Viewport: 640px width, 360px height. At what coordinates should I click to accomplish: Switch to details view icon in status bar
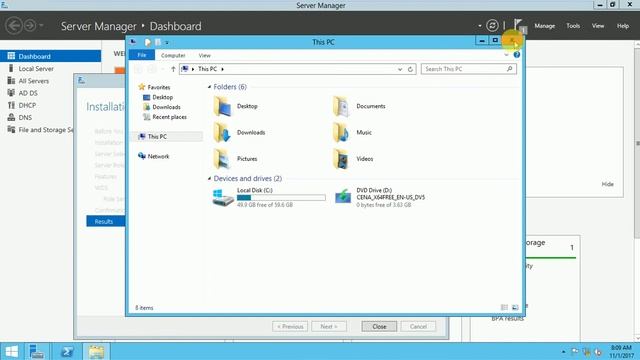pos(504,307)
